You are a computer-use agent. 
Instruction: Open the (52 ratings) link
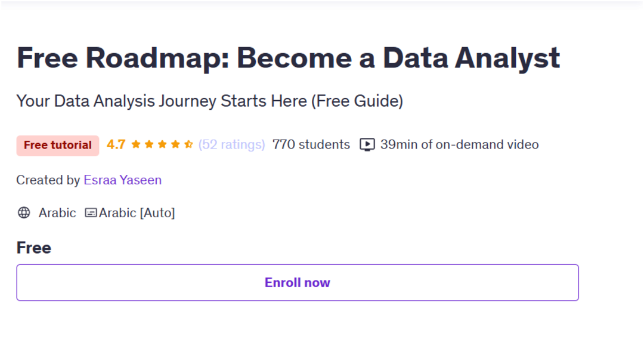pyautogui.click(x=231, y=144)
